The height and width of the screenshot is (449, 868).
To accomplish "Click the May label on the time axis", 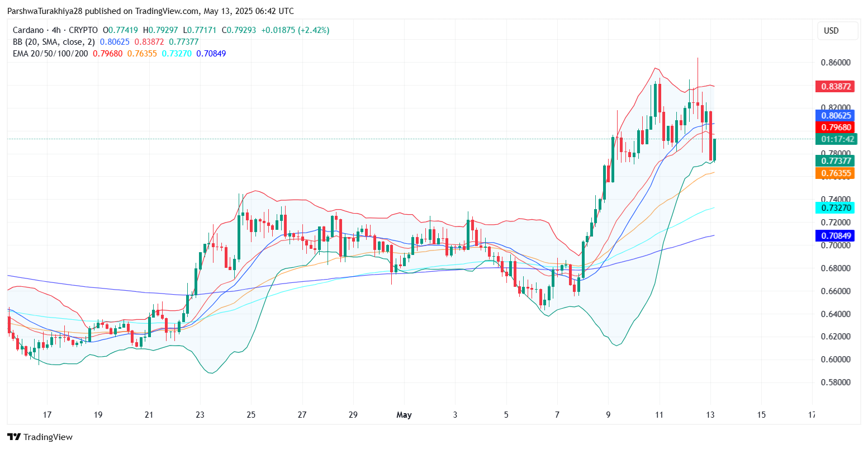I will tap(404, 415).
